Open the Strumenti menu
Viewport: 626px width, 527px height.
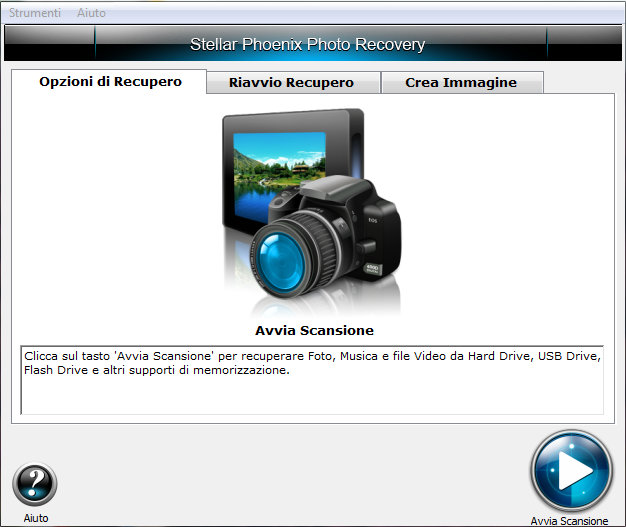35,13
